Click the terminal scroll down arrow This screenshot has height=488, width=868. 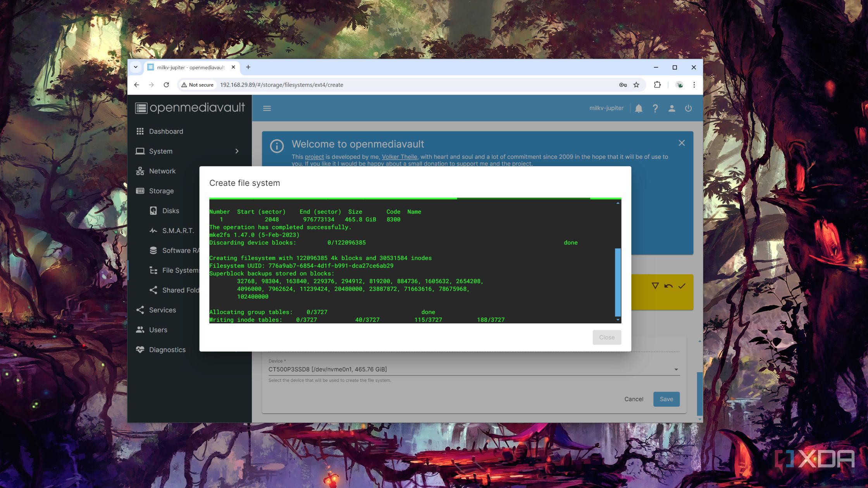pyautogui.click(x=618, y=320)
